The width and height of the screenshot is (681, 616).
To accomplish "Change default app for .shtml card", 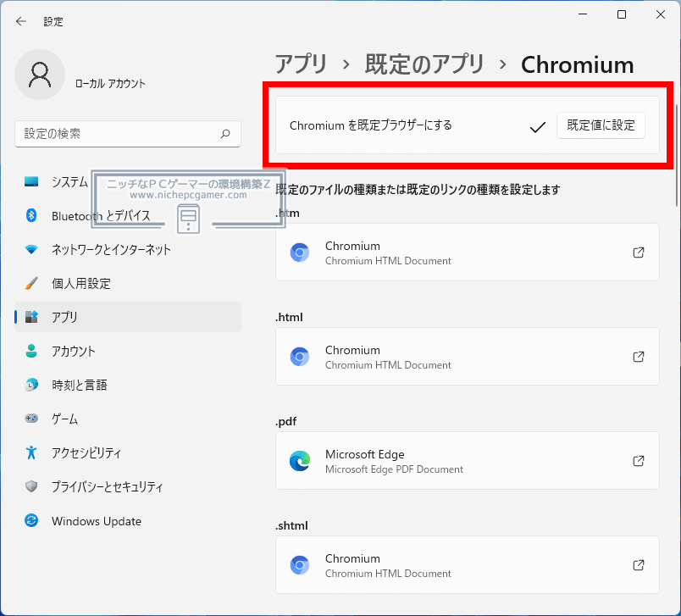I will pos(468,565).
